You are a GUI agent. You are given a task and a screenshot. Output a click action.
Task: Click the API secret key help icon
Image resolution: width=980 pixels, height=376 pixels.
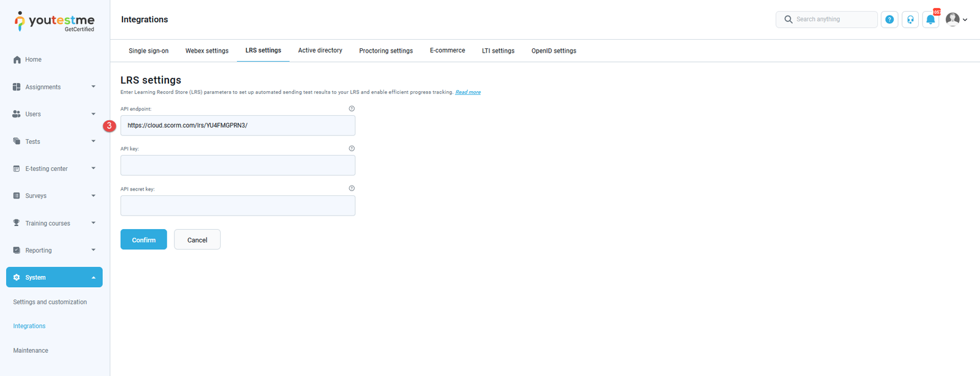pyautogui.click(x=352, y=189)
